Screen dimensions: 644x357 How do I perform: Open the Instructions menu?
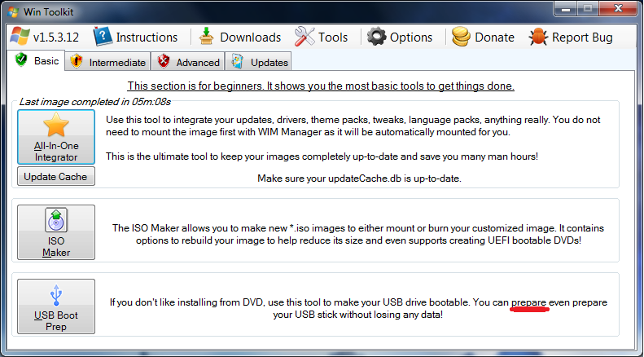(136, 37)
